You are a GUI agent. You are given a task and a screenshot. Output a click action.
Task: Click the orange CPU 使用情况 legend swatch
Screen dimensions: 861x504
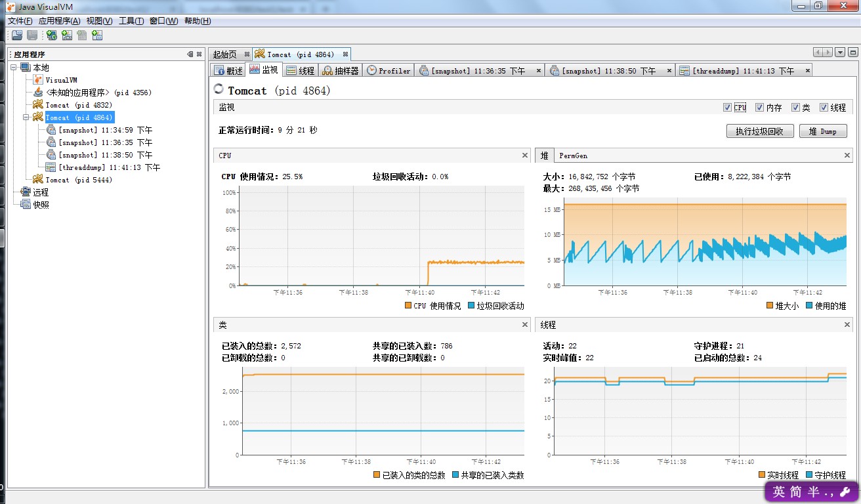click(408, 306)
